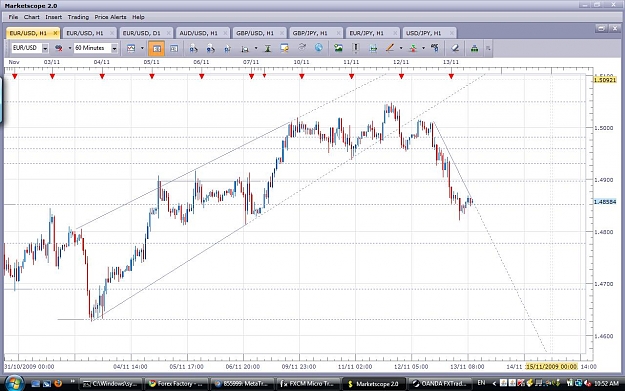Click the red marker below 13/11
This screenshot has width=625, height=391.
[x=451, y=76]
